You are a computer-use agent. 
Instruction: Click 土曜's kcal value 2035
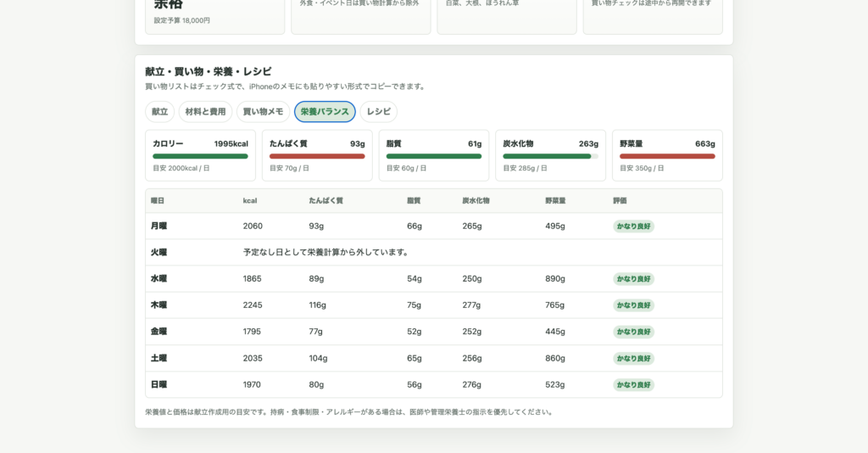click(253, 358)
